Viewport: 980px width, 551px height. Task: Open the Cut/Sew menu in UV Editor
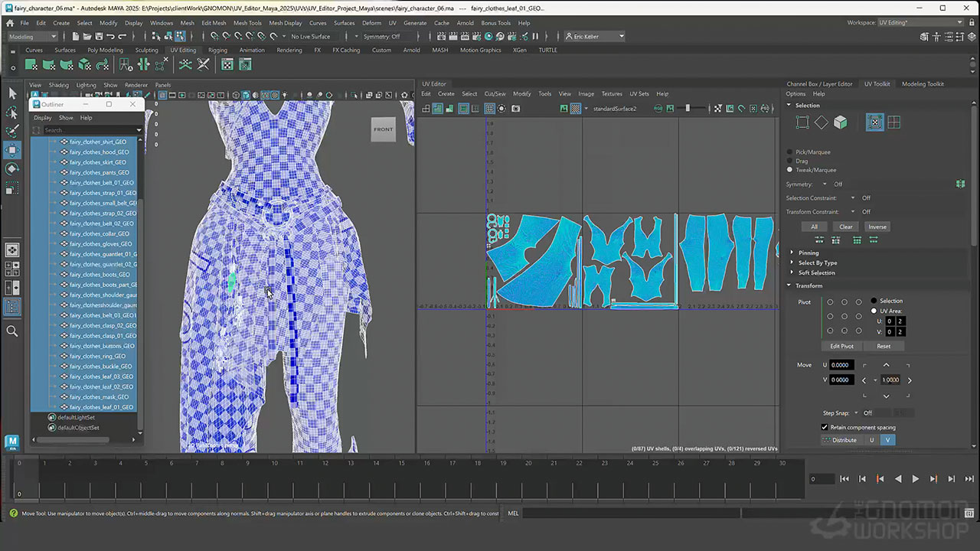click(495, 94)
